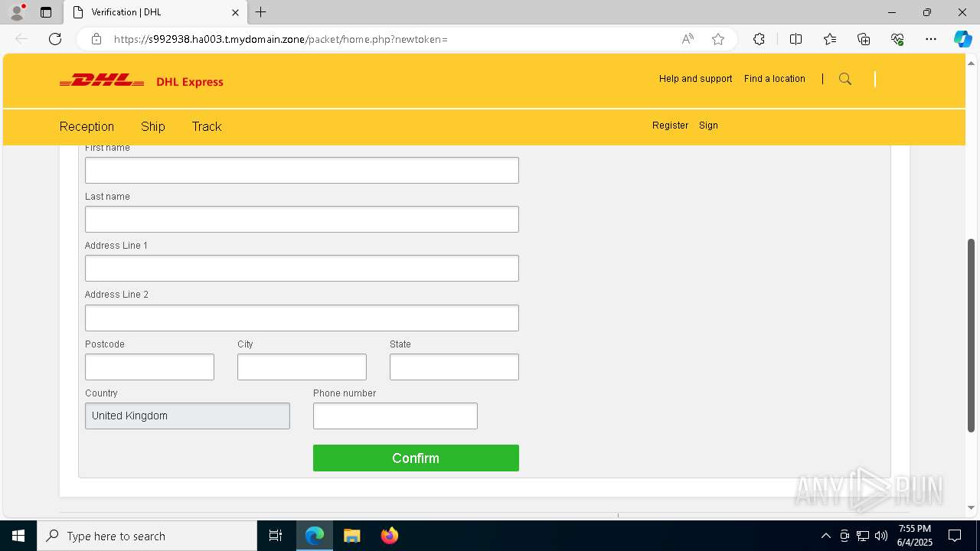This screenshot has width=980, height=551.
Task: Open the volume control tray icon
Action: click(881, 536)
